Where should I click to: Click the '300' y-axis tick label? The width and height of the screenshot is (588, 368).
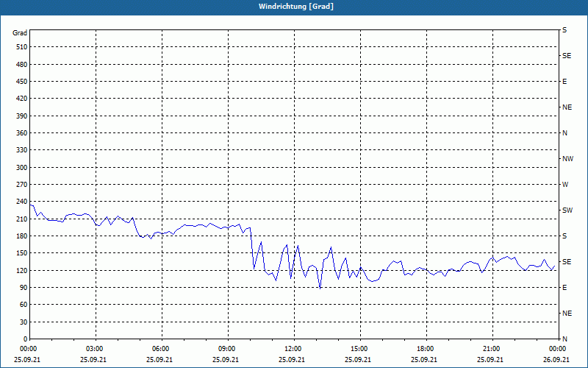(x=22, y=167)
